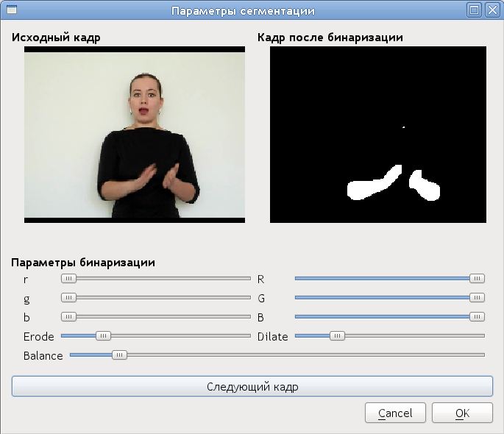The image size is (504, 434).
Task: Click the lowercase g slider handle
Action: pos(68,298)
